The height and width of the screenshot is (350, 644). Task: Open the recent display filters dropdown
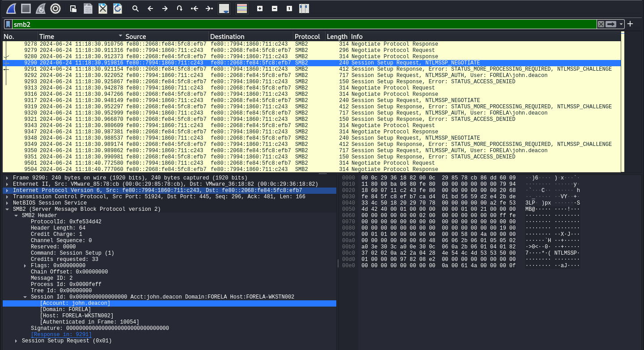pos(621,24)
